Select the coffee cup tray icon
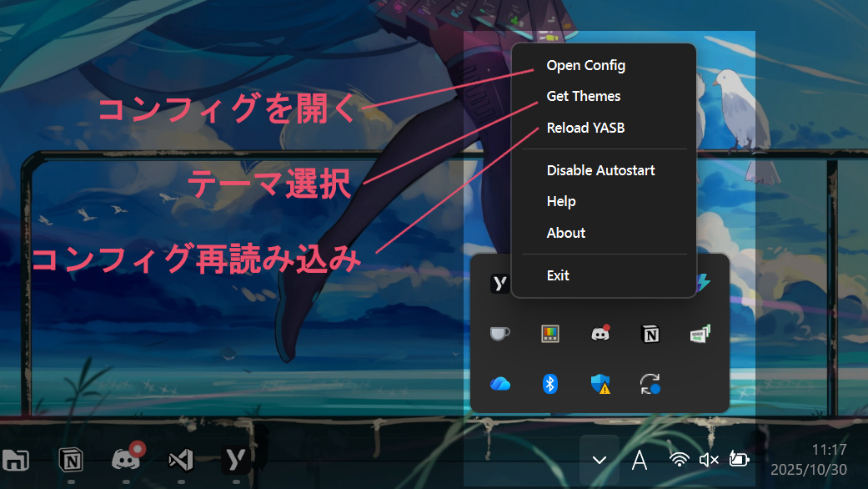Screen dimensions: 868x489 [500, 333]
